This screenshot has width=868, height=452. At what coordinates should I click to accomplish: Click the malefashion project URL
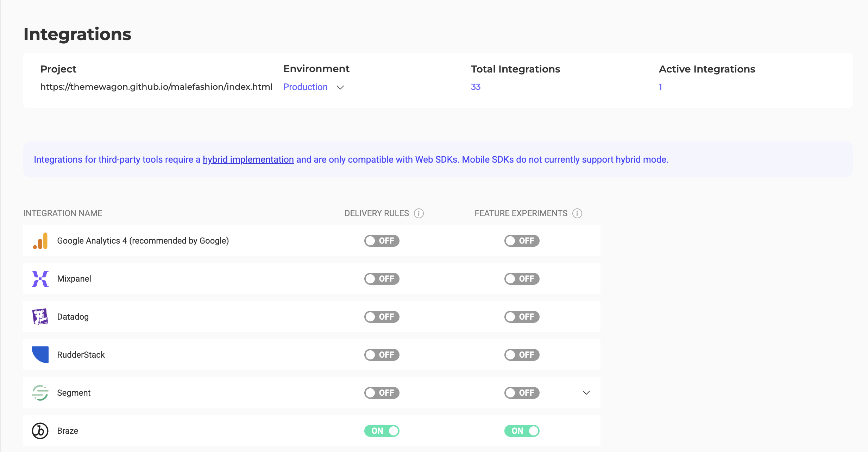coord(156,87)
